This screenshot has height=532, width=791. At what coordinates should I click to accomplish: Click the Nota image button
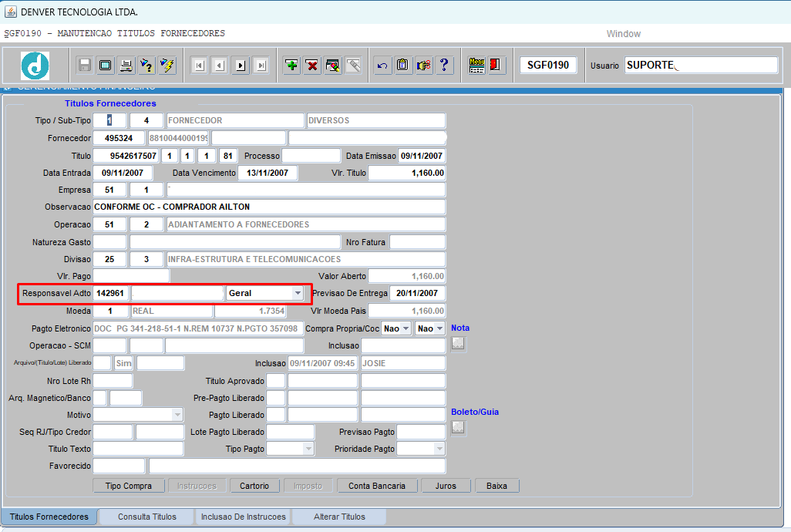(458, 344)
